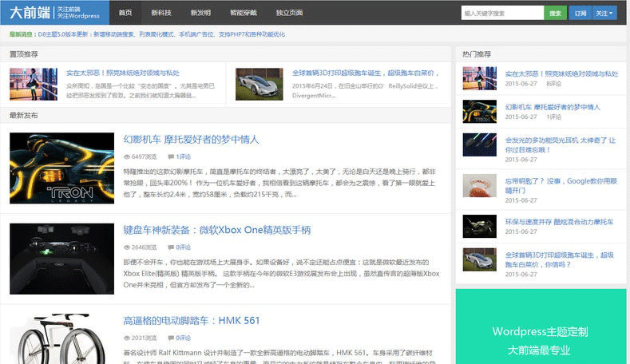Open the Xbox controller post thumbnail

[61, 259]
